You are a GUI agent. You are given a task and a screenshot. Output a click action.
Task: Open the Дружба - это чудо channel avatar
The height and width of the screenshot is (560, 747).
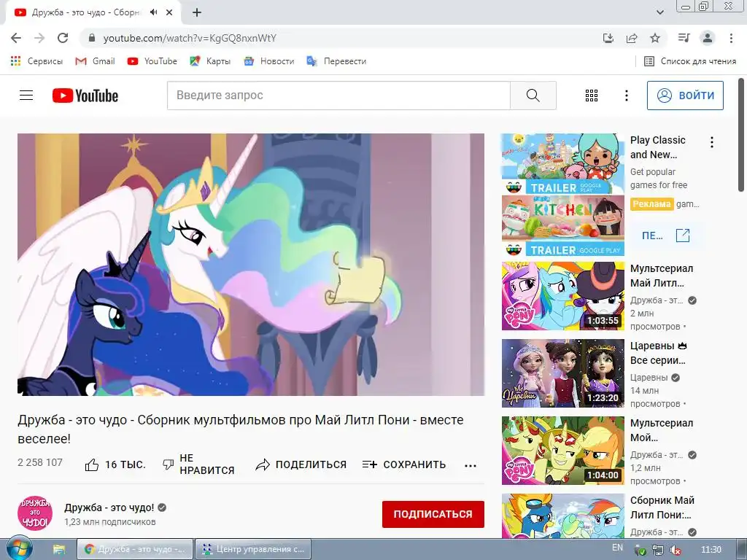coord(35,513)
